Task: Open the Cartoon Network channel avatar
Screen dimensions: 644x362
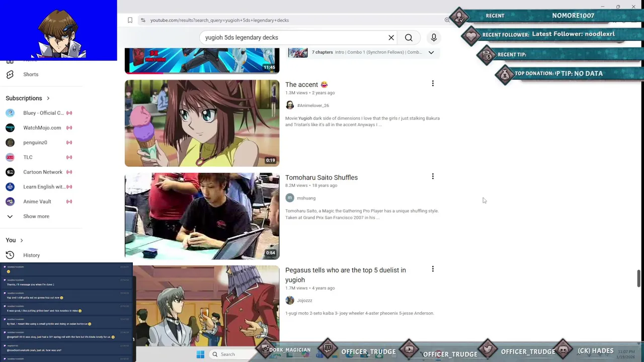Action: coord(10,172)
